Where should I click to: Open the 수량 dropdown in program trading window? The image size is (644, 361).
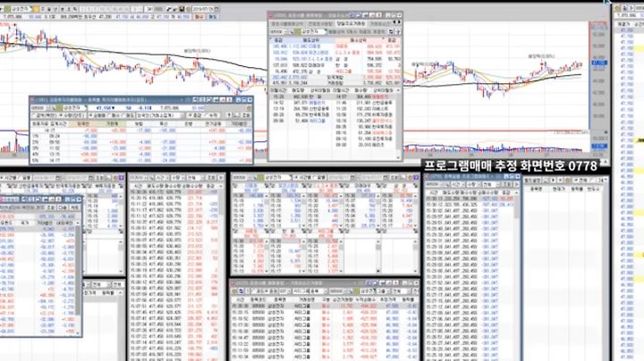pos(473,184)
